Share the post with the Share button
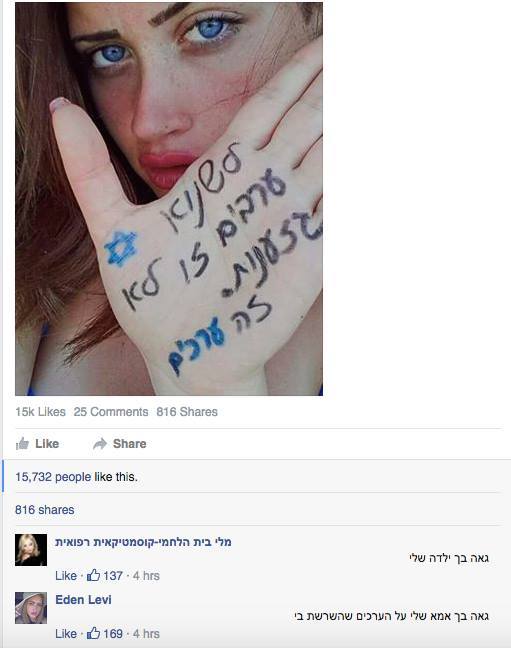This screenshot has height=648, width=511. click(120, 444)
